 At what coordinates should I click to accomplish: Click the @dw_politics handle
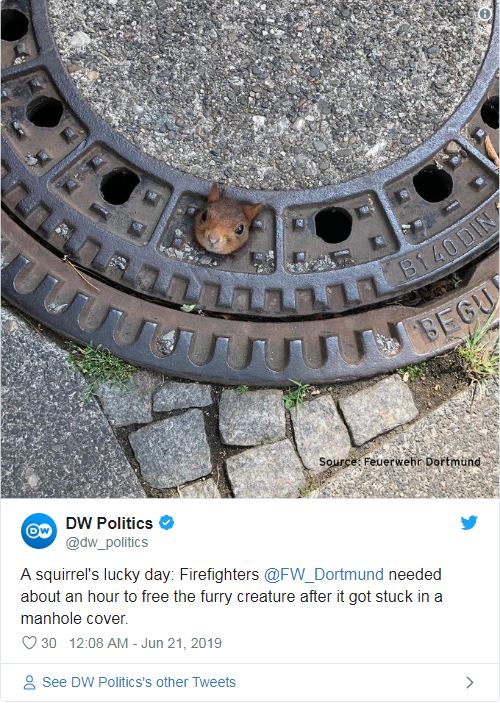click(x=107, y=542)
